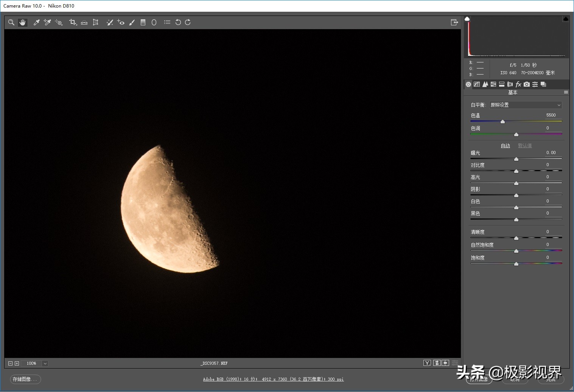
Task: Select the Red Eye Removal tool
Action: click(x=121, y=23)
